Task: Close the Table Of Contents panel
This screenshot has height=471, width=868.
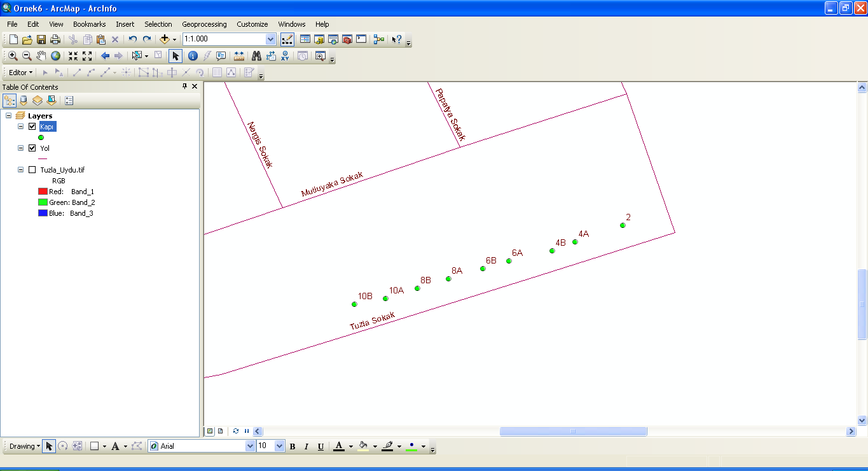Action: (195, 87)
